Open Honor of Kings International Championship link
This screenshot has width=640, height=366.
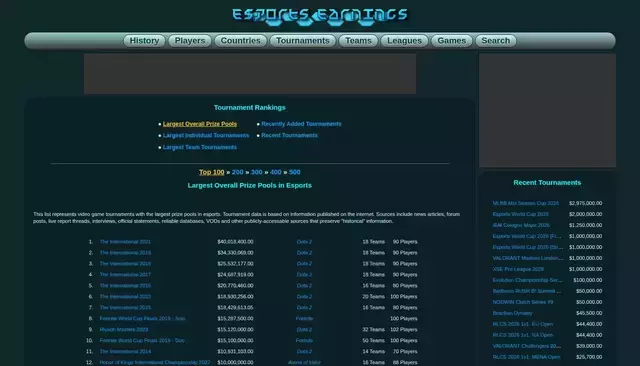coord(155,362)
